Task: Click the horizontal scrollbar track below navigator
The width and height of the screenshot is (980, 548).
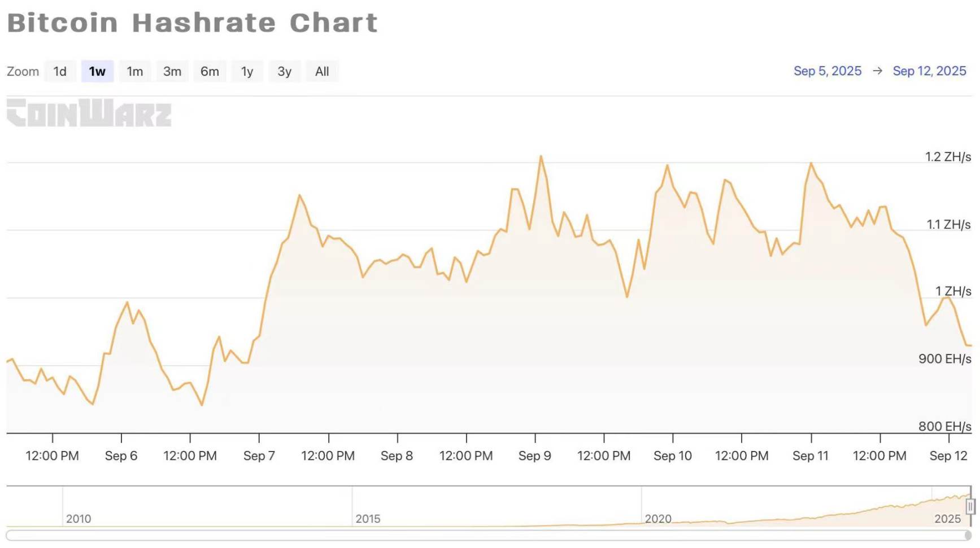Action: [486, 534]
